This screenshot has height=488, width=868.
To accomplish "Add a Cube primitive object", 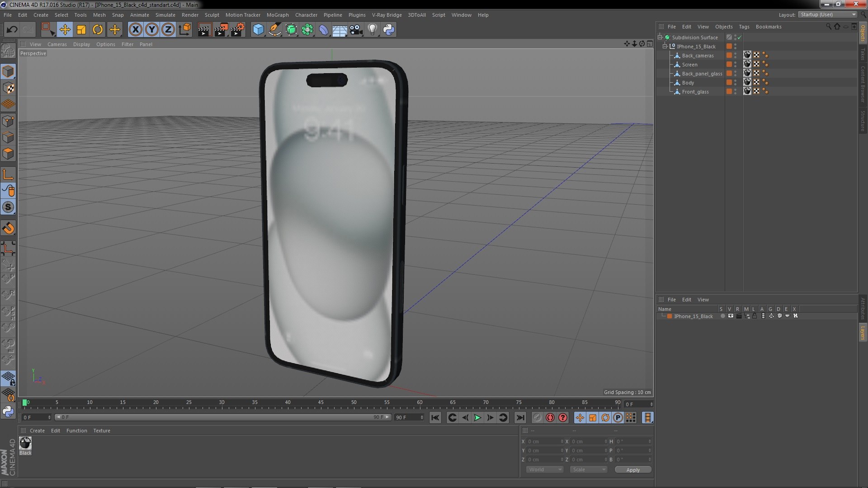I will tap(258, 30).
